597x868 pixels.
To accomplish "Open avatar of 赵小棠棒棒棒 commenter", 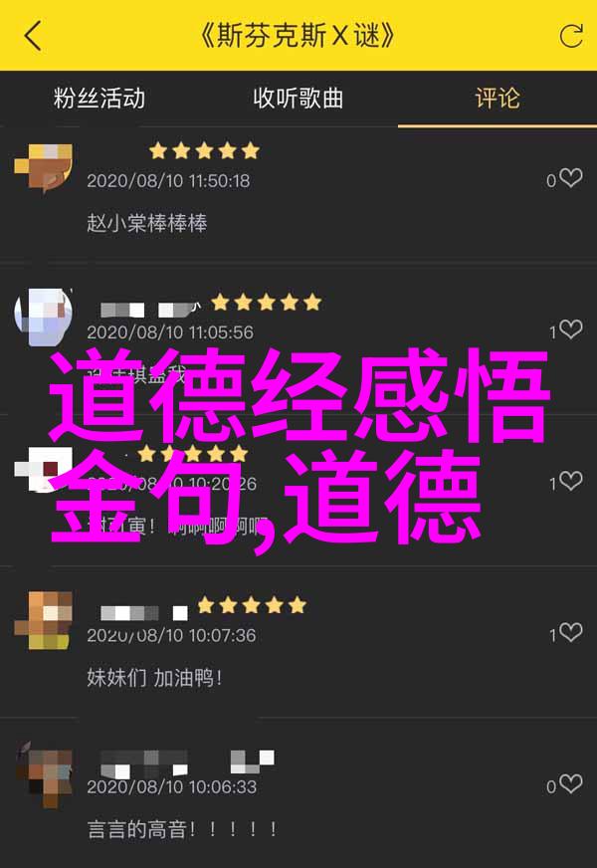I will coord(43,167).
